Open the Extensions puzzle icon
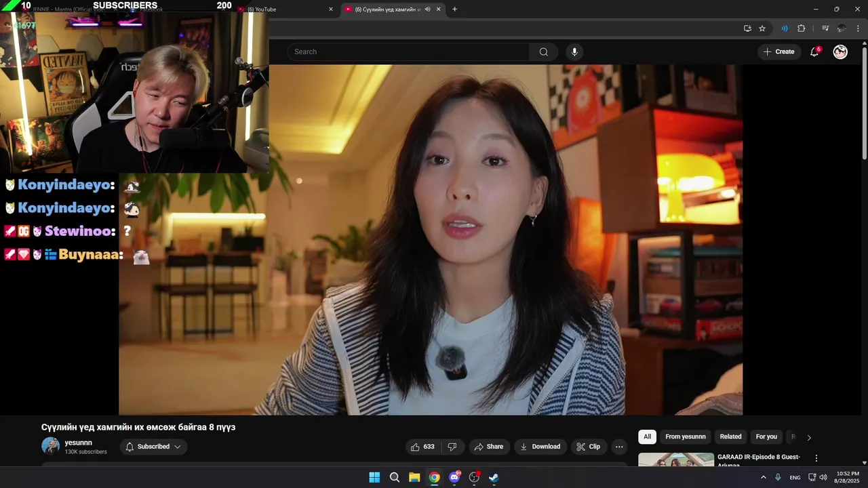This screenshot has height=488, width=868. pos(801,28)
